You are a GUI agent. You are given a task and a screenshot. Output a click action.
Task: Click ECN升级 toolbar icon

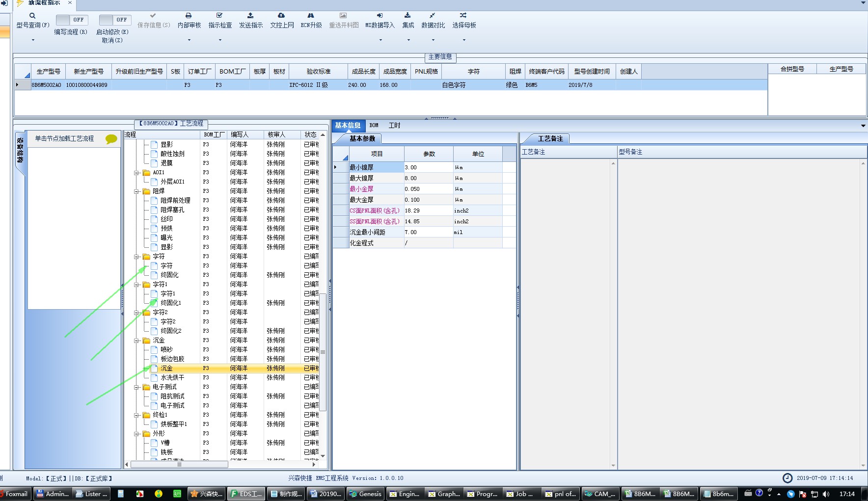coord(311,20)
